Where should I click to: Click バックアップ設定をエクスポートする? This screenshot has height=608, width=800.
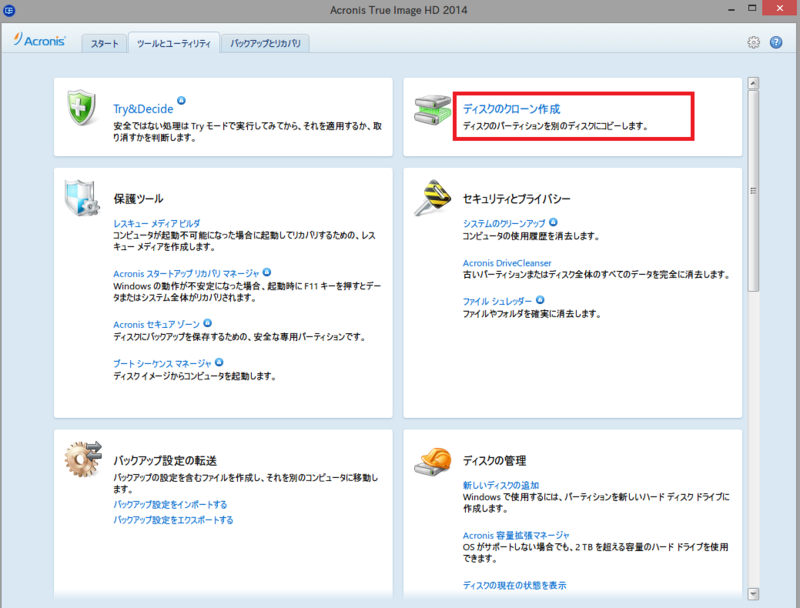coord(173,520)
